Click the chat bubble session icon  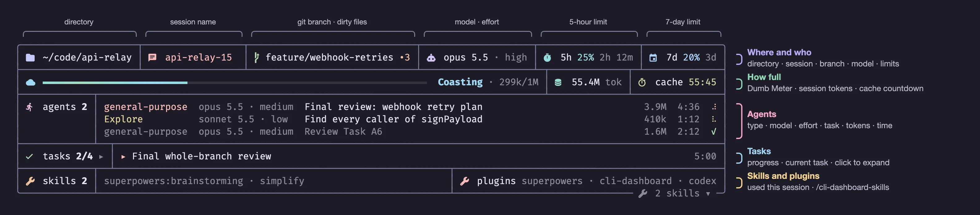click(x=152, y=58)
